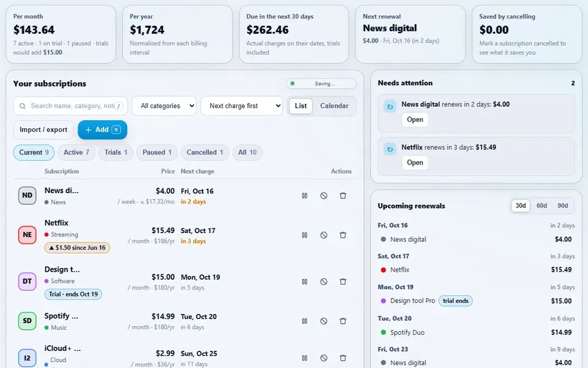
Task: Delete the Netflix subscription
Action: [x=343, y=235]
